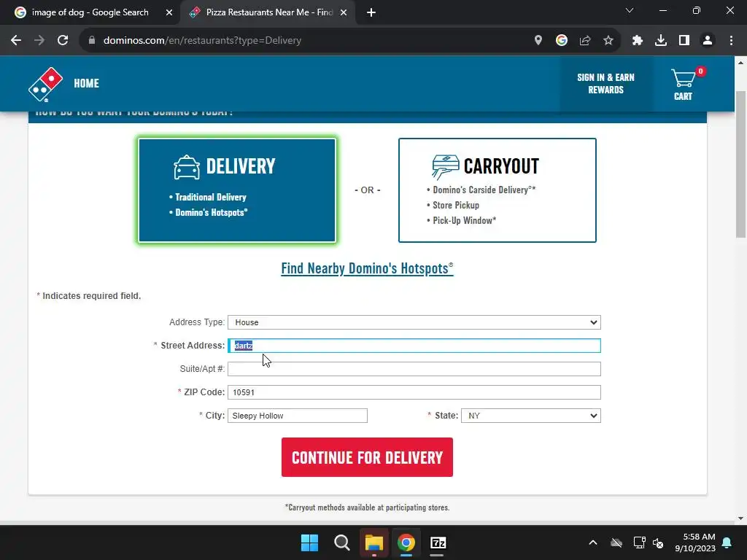Viewport: 747px width, 560px height.
Task: Open the Chrome profile icon
Action: coord(708,41)
